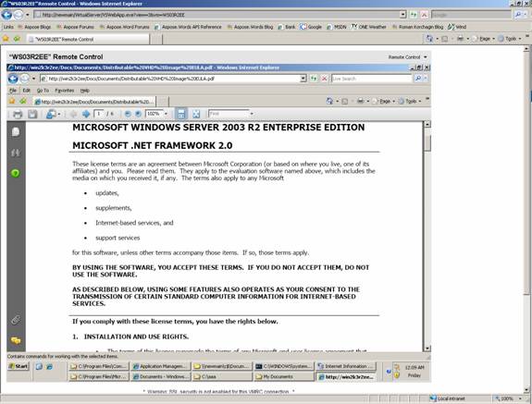Viewport: 532px width, 404px height.
Task: Click the outer Add to Favorites icon
Action: click(x=17, y=39)
